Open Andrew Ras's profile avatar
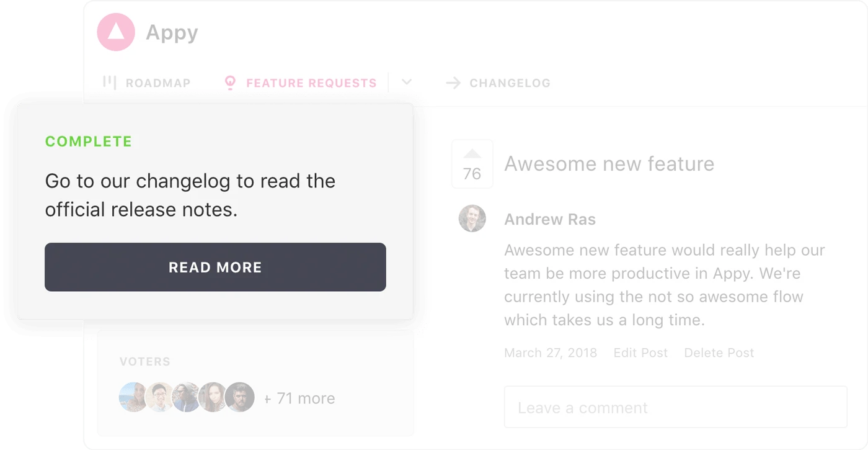This screenshot has width=868, height=450. click(472, 219)
